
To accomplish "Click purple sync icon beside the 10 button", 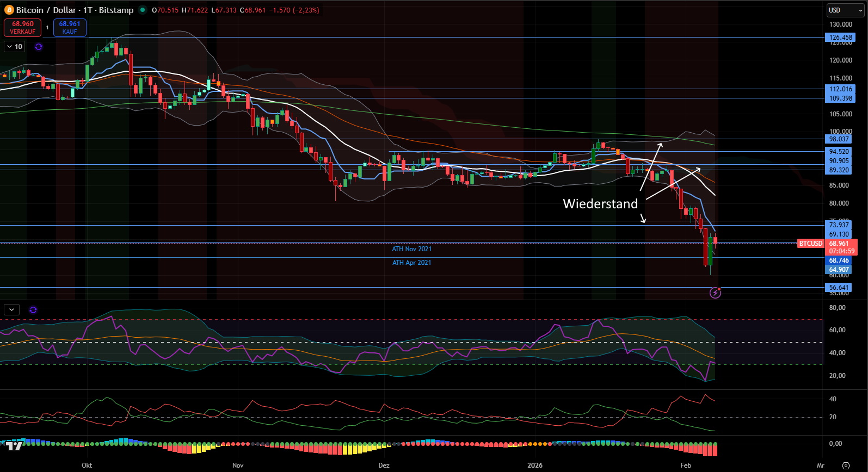I will 39,47.
